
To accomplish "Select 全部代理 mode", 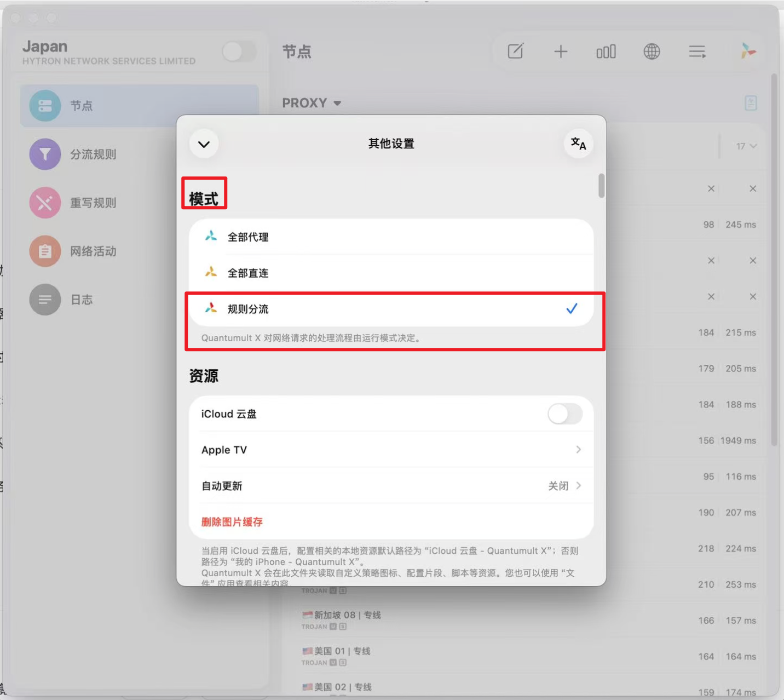I will tap(391, 237).
